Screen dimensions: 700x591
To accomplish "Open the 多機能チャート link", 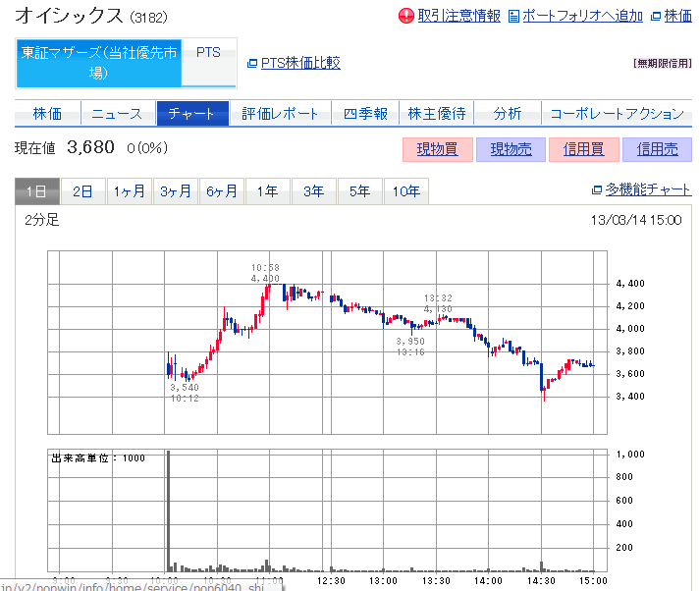I will (648, 190).
